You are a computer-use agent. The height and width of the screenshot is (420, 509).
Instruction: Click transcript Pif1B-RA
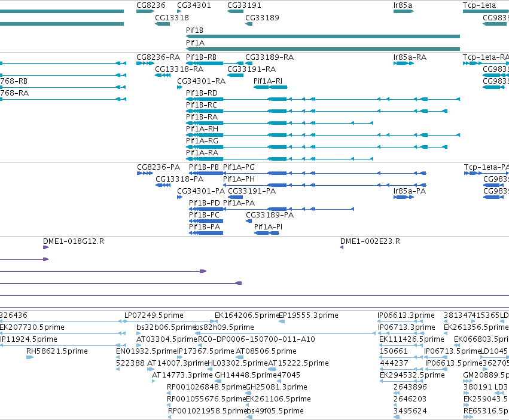pos(202,117)
